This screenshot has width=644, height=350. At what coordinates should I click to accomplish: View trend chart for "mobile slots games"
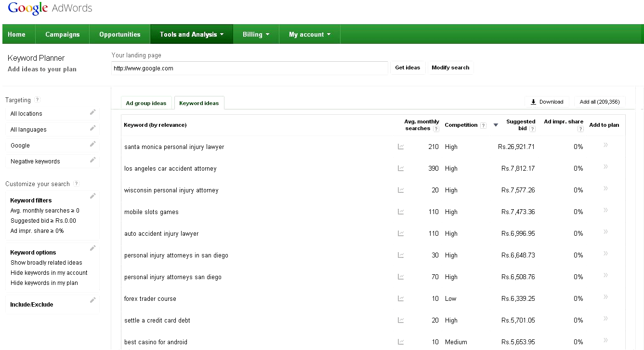pyautogui.click(x=401, y=211)
